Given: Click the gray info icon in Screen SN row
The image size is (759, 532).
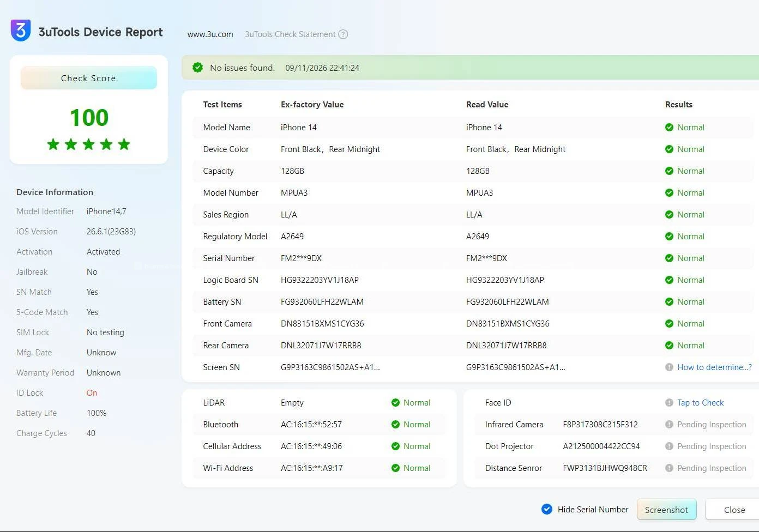Looking at the screenshot, I should [x=669, y=367].
